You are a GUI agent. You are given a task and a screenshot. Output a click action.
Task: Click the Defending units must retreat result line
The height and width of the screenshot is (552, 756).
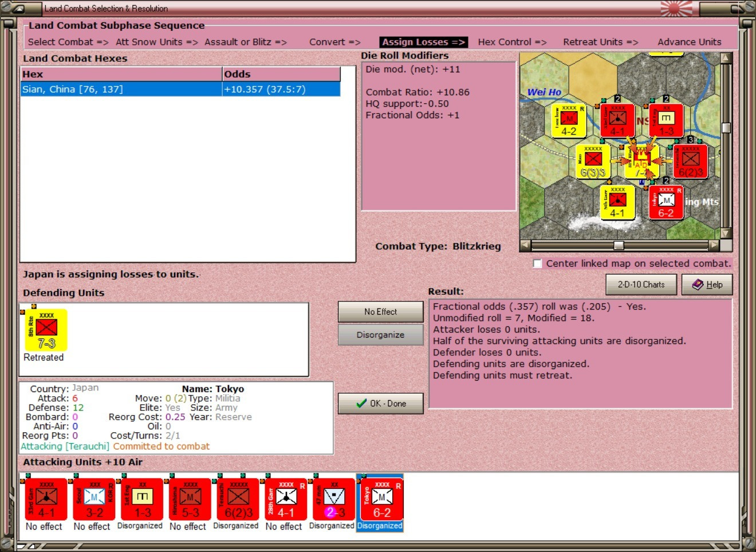(x=502, y=375)
